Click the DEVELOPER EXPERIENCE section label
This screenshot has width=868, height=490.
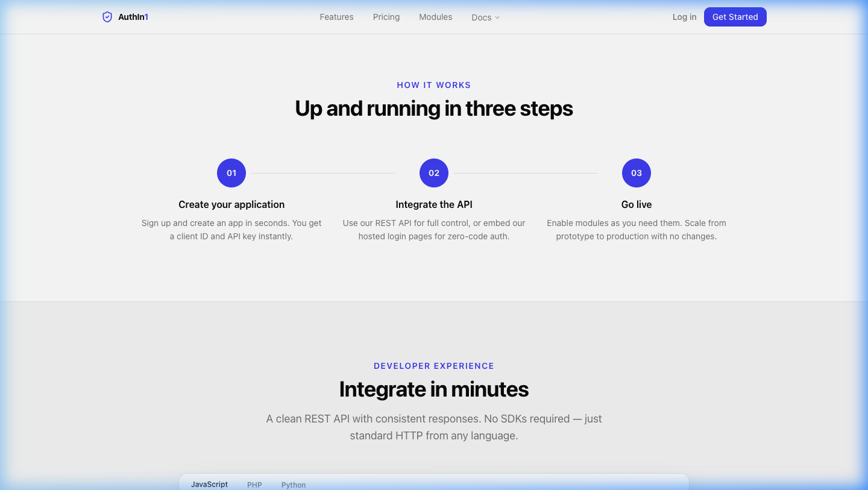pos(434,366)
